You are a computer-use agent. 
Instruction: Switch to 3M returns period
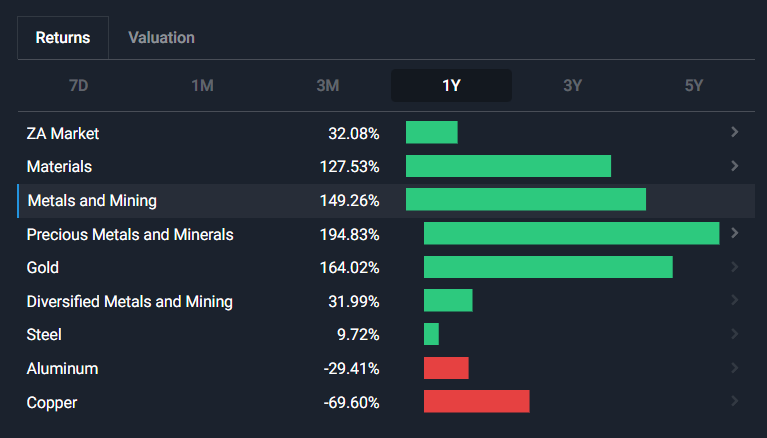pyautogui.click(x=327, y=86)
